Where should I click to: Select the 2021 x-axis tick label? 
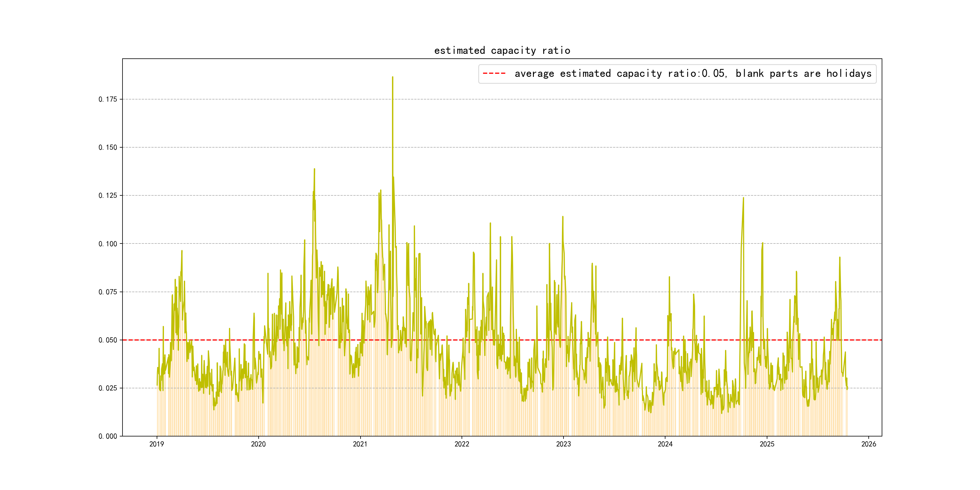coord(360,444)
